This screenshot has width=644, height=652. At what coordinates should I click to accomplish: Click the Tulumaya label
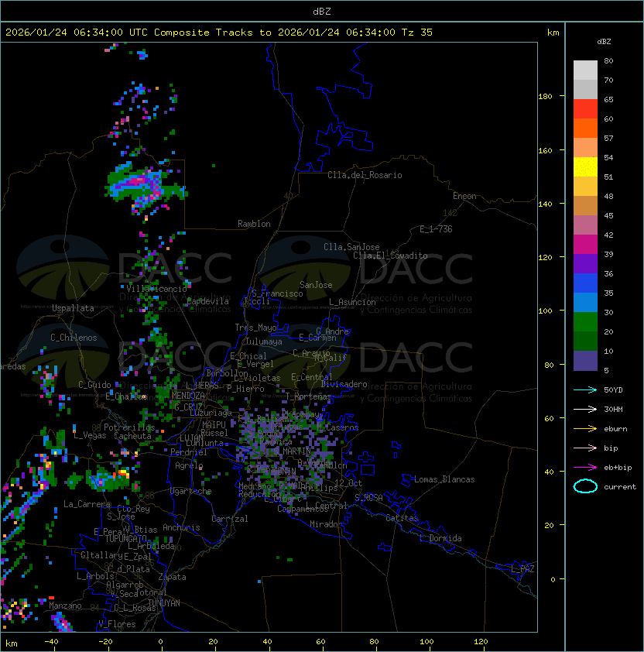click(x=264, y=341)
